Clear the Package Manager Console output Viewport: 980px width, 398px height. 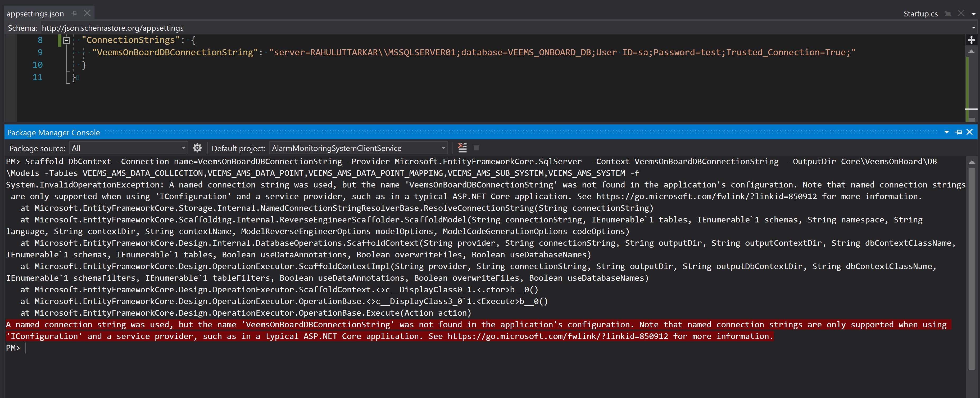tap(462, 148)
